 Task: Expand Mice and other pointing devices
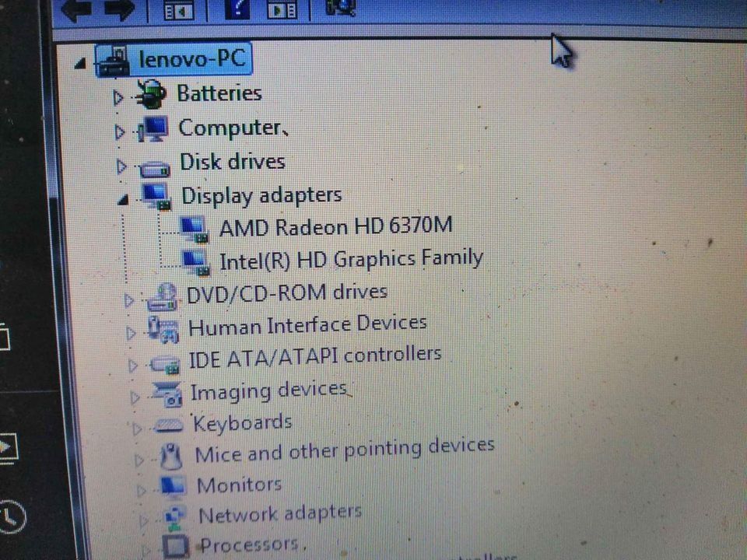coord(139,460)
